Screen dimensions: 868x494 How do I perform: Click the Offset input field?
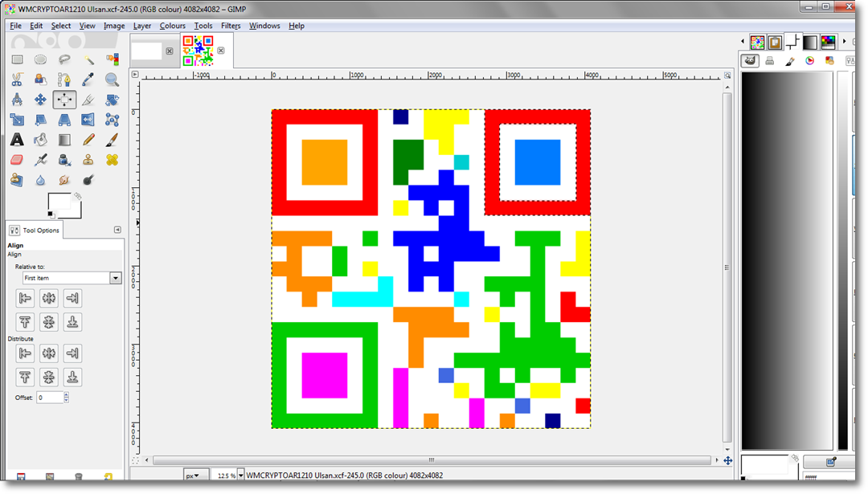50,397
